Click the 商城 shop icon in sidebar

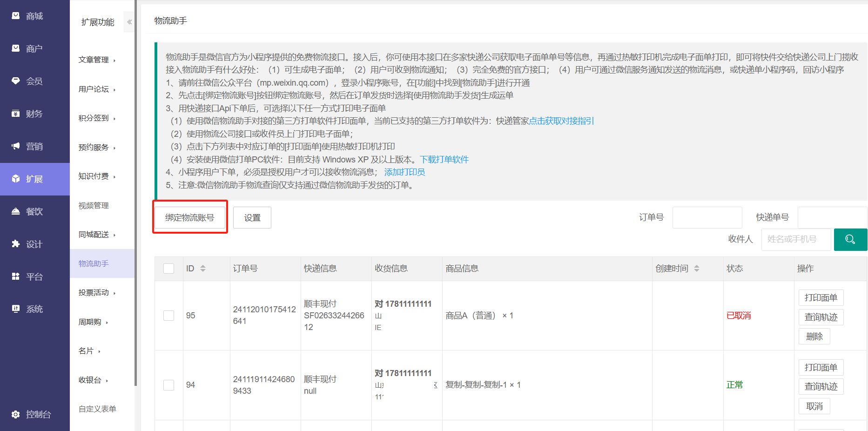point(16,16)
